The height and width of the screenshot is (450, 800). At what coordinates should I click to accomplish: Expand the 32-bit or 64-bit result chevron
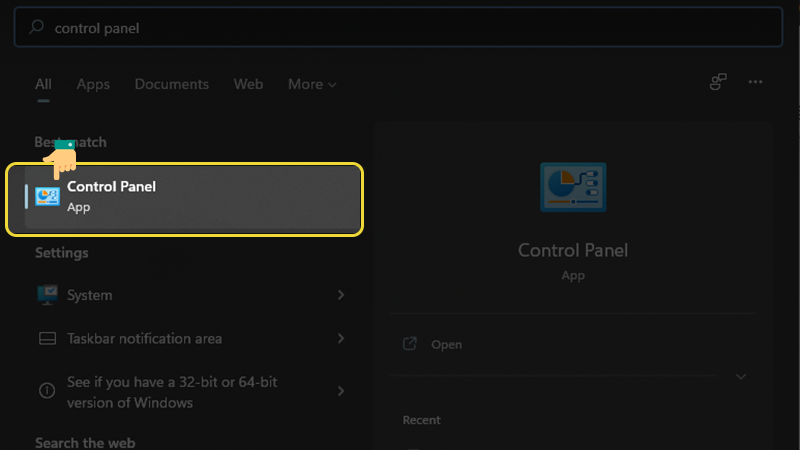click(341, 392)
